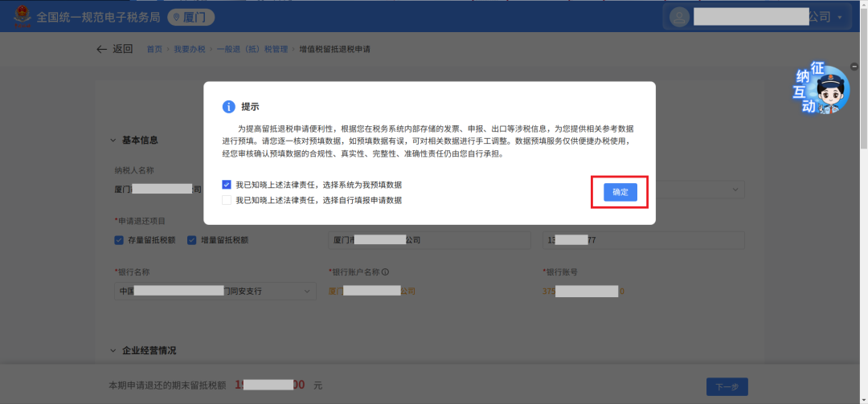
Task: Open 我要办税 breadcrumb link
Action: click(x=190, y=49)
